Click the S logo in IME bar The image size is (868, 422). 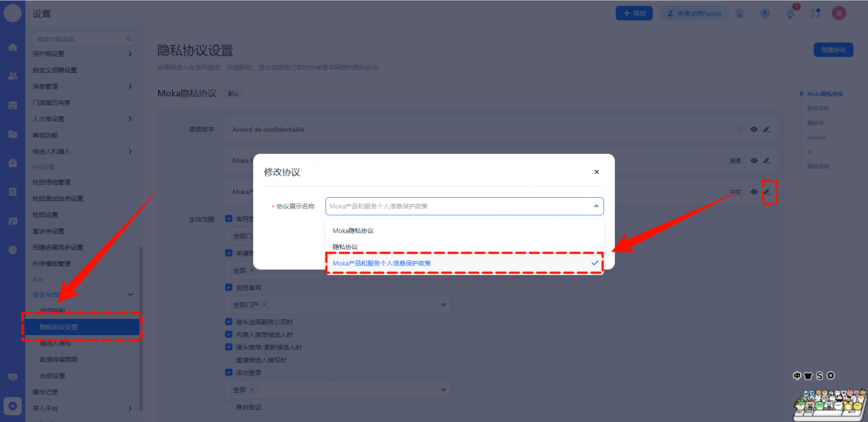pos(820,375)
